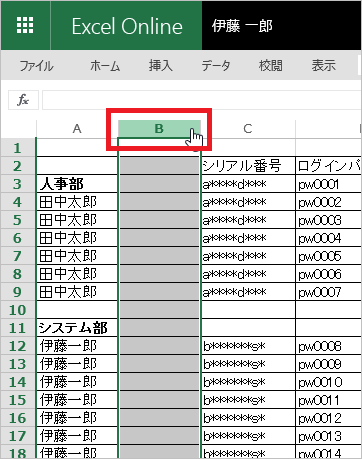362x459 pixels.
Task: Click the cell containing pw0003
Action: click(329, 220)
